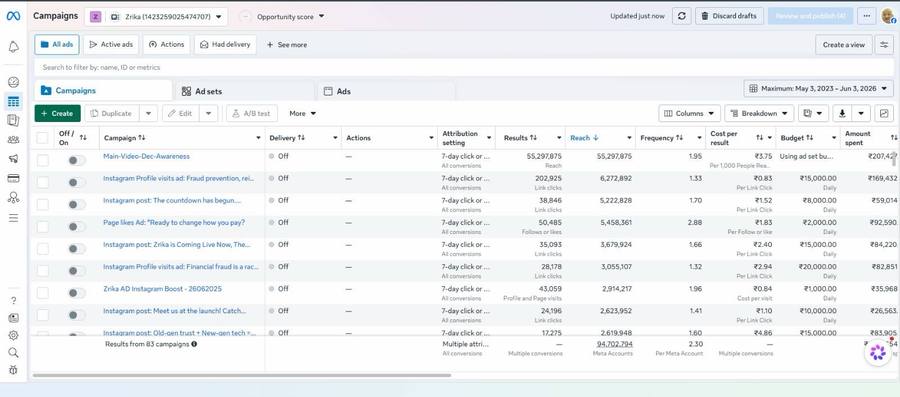900x397 pixels.
Task: Expand Opportunity score dropdown
Action: coord(290,17)
